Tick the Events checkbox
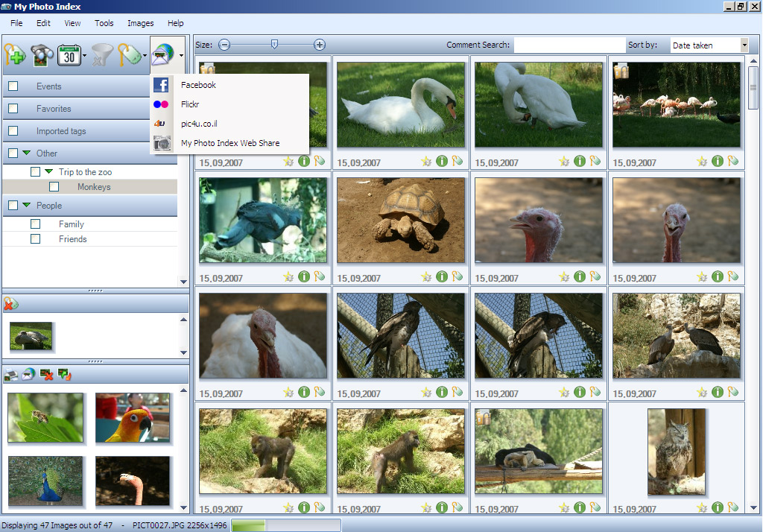This screenshot has width=763, height=532. click(x=13, y=86)
